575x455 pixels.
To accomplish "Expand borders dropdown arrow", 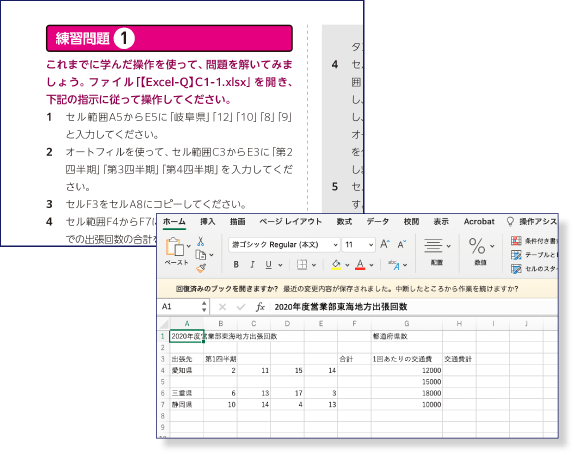I will point(314,265).
